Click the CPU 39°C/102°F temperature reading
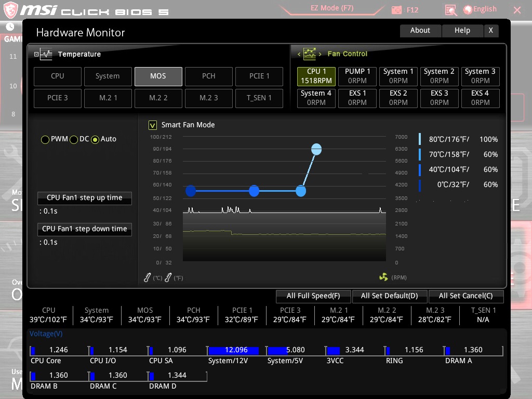 48,315
